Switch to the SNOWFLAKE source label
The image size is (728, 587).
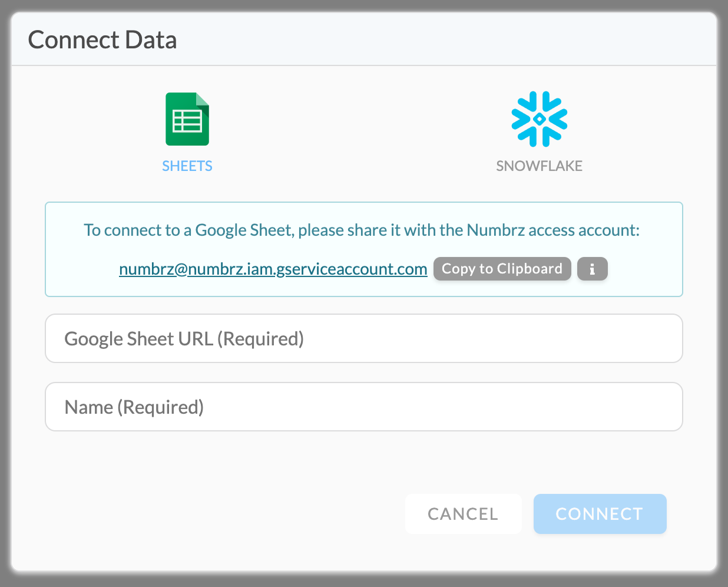click(x=539, y=166)
